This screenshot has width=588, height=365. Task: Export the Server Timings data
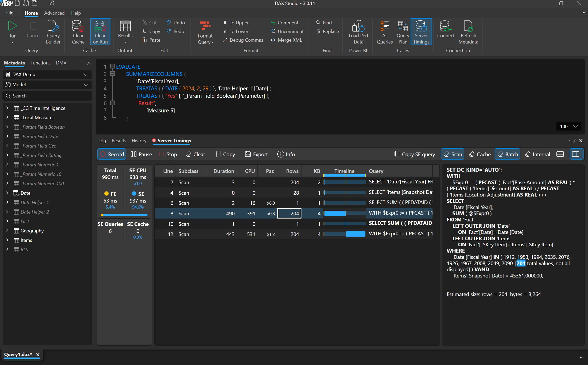[256, 154]
